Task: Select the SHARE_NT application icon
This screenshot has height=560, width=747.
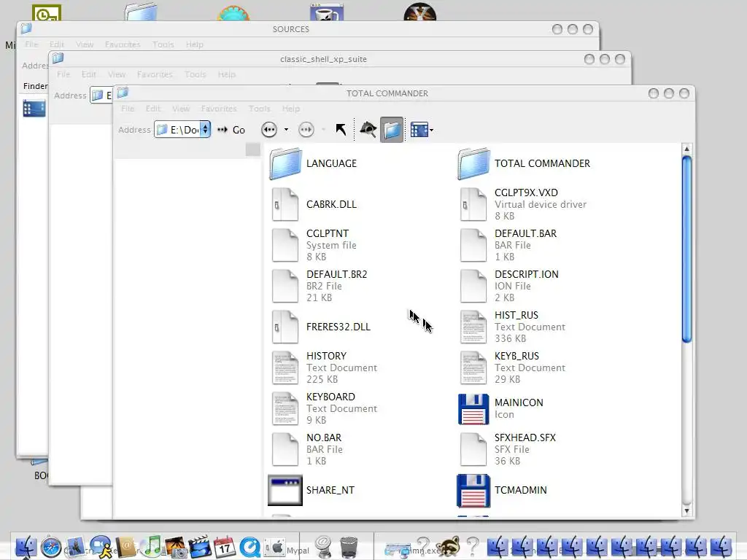Action: 285,490
